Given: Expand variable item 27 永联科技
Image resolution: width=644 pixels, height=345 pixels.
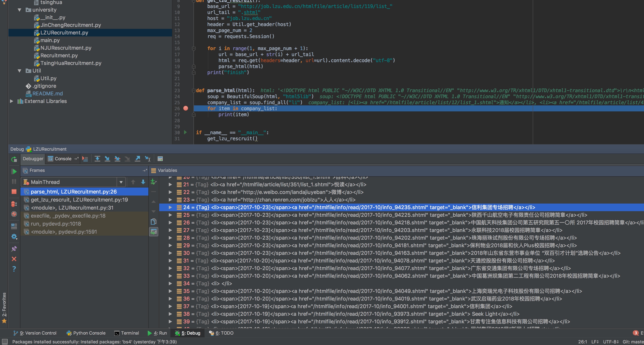Looking at the screenshot, I should (170, 230).
